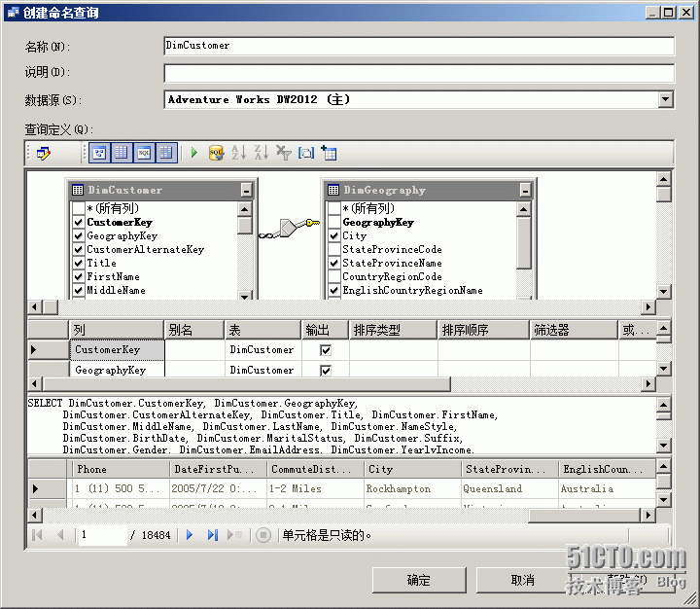Select the CustomerKey grid row header
Viewport: 700px width, 609px height.
(49, 350)
